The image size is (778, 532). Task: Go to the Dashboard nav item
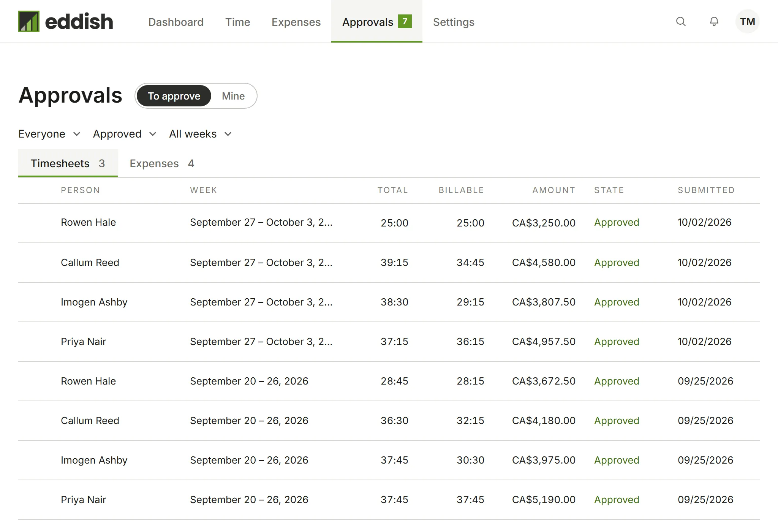click(x=176, y=22)
